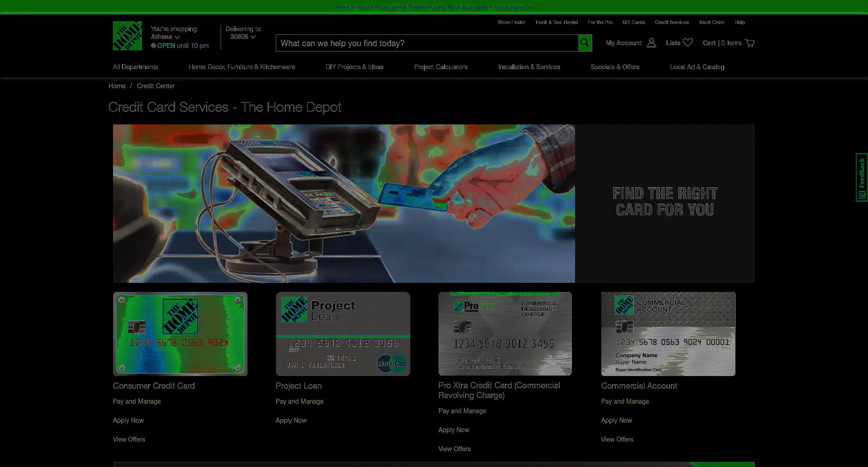Click Truck & Tool Rental link
This screenshot has width=868, height=467.
pyautogui.click(x=557, y=22)
